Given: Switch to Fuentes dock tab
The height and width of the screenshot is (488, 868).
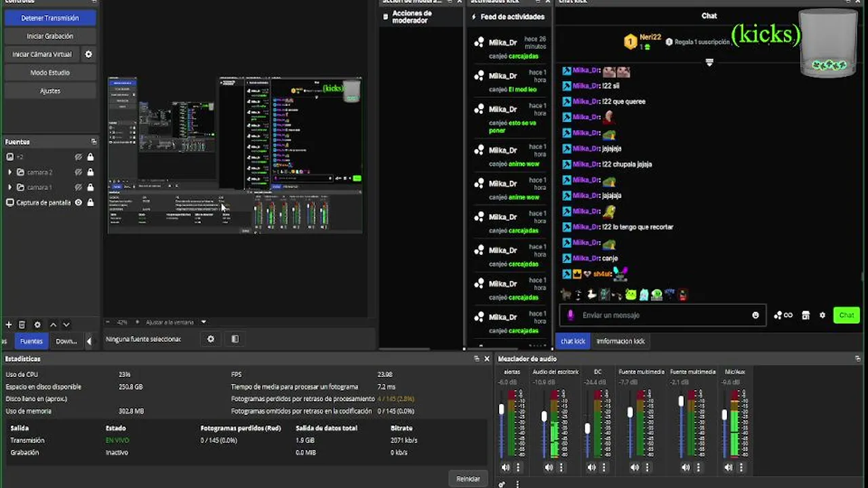Looking at the screenshot, I should (x=31, y=341).
